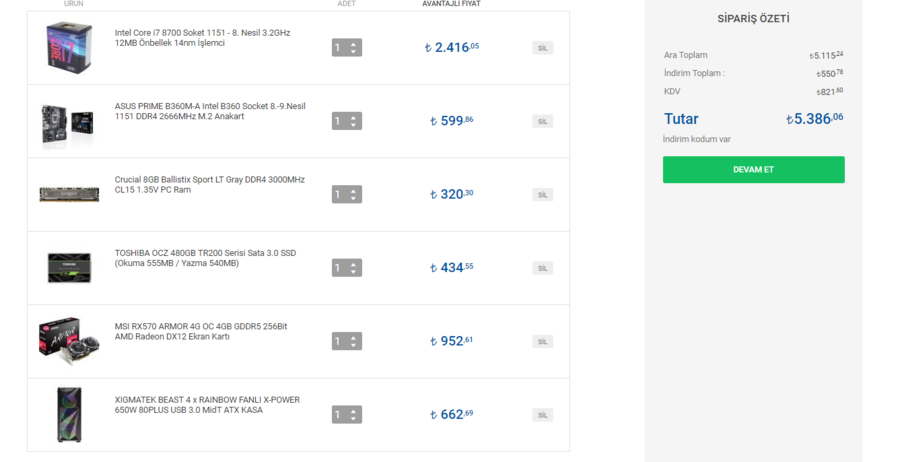The width and height of the screenshot is (900, 462).
Task: Click the MSI RX570 ARMOR graphics card image
Action: click(x=68, y=340)
